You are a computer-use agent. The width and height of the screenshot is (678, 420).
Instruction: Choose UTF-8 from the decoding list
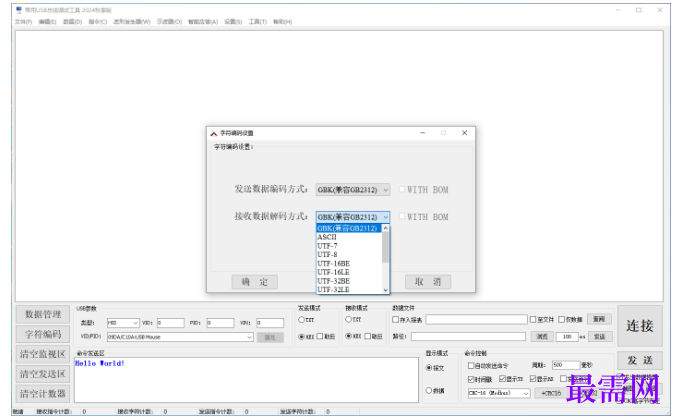click(349, 254)
